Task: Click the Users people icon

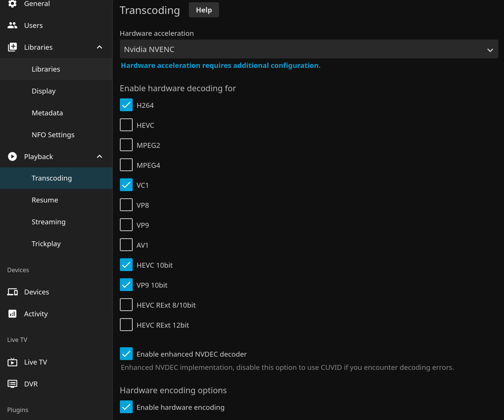Action: (12, 25)
